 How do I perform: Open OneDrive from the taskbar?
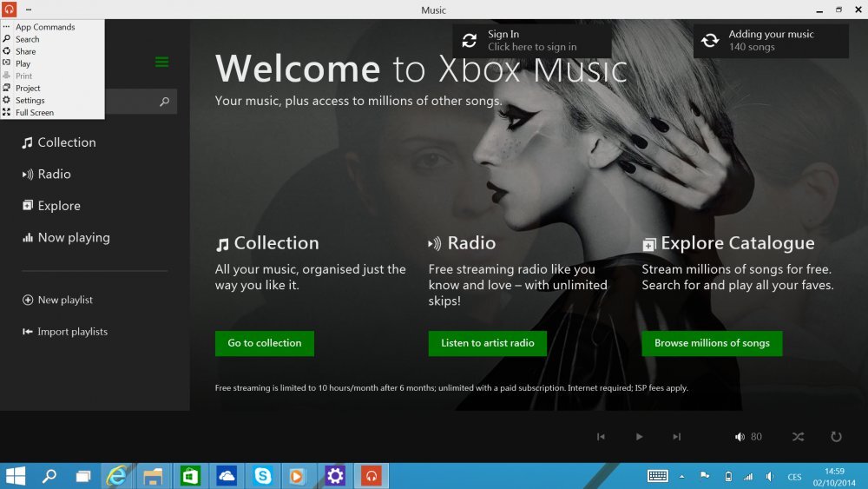coord(227,476)
